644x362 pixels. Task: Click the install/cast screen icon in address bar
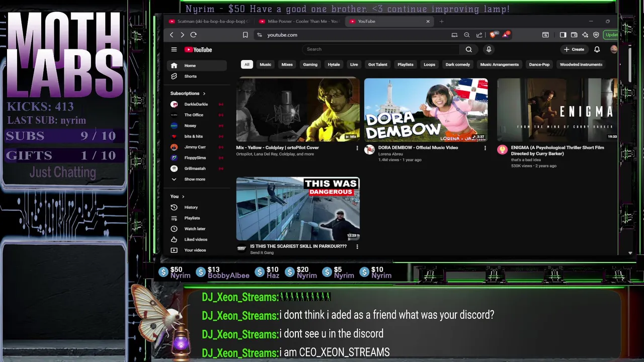[x=454, y=35]
